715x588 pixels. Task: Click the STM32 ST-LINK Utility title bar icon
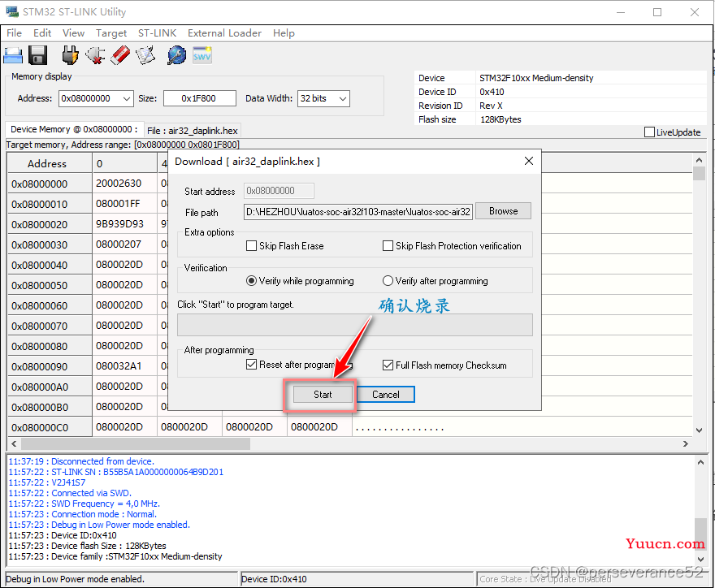[x=12, y=12]
